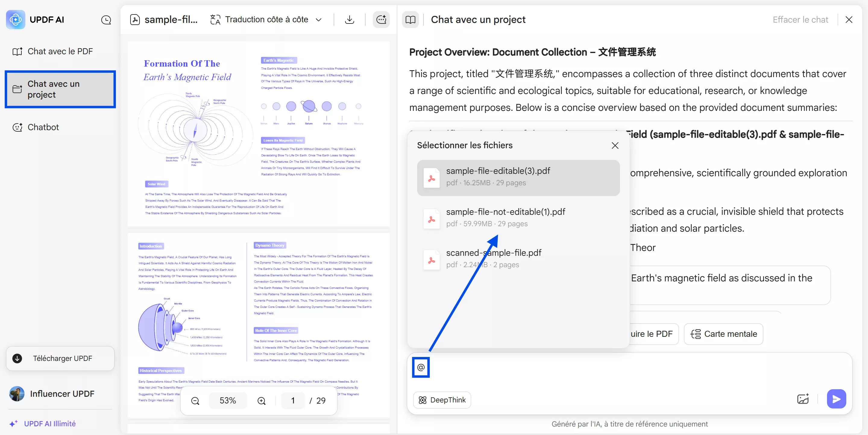This screenshot has height=435, width=868.
Task: Click the image upload icon
Action: point(803,399)
